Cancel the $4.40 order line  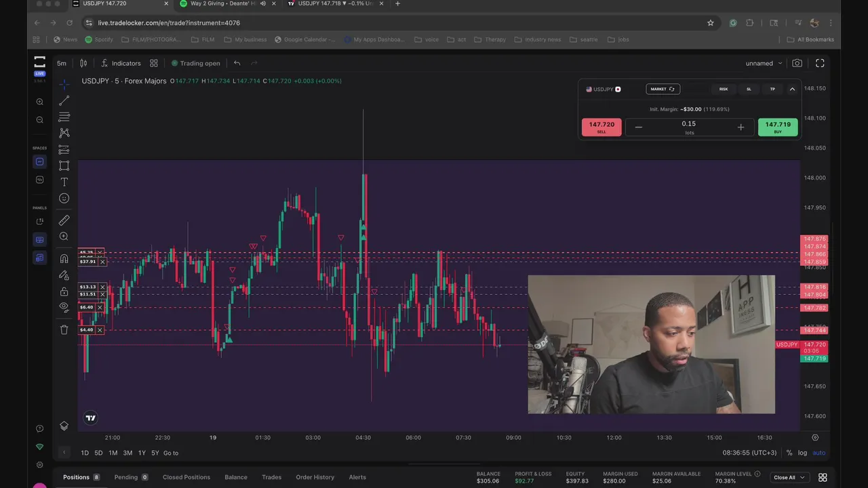100,330
